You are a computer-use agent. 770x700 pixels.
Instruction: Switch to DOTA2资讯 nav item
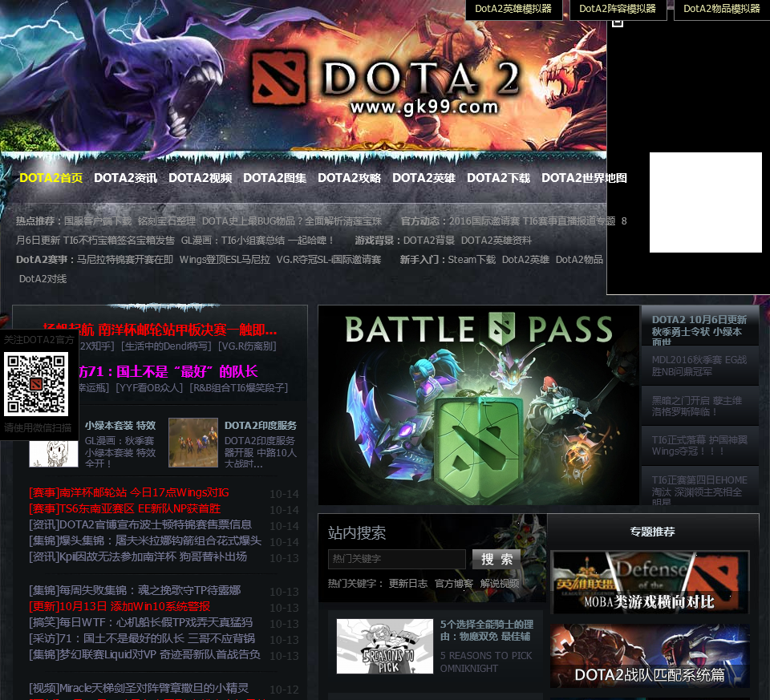(126, 178)
